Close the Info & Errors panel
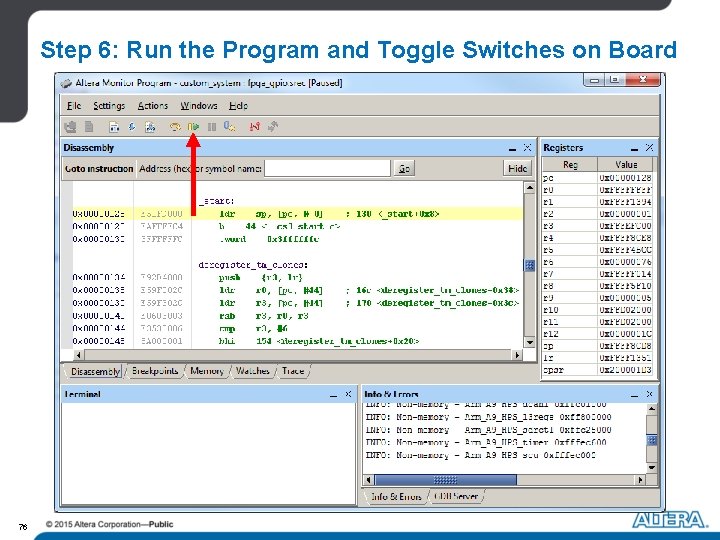 click(x=649, y=394)
